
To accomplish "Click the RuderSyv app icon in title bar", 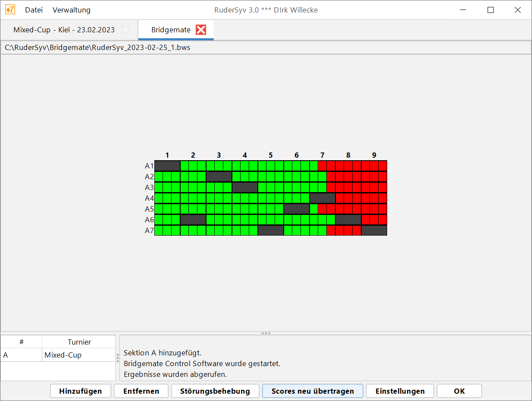I will (x=9, y=10).
